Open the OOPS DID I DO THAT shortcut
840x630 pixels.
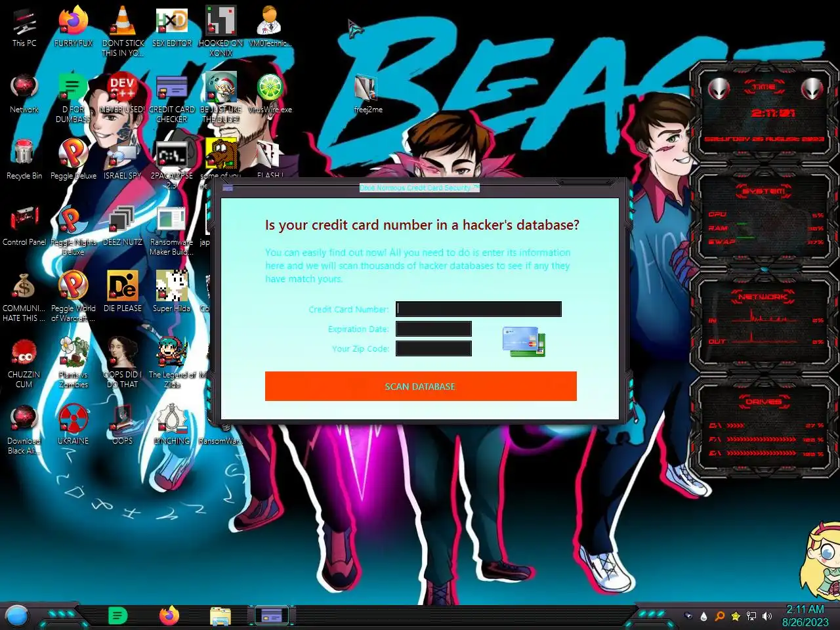(x=123, y=363)
